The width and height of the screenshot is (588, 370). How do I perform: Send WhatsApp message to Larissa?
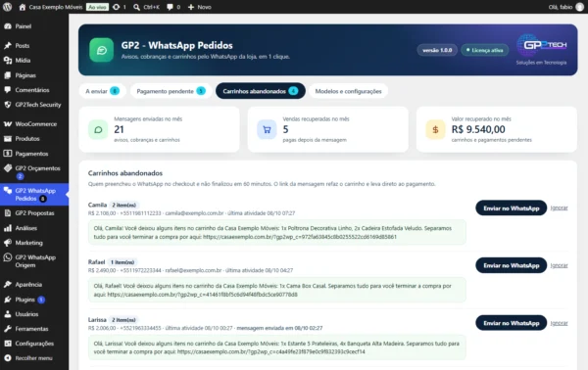coord(512,323)
